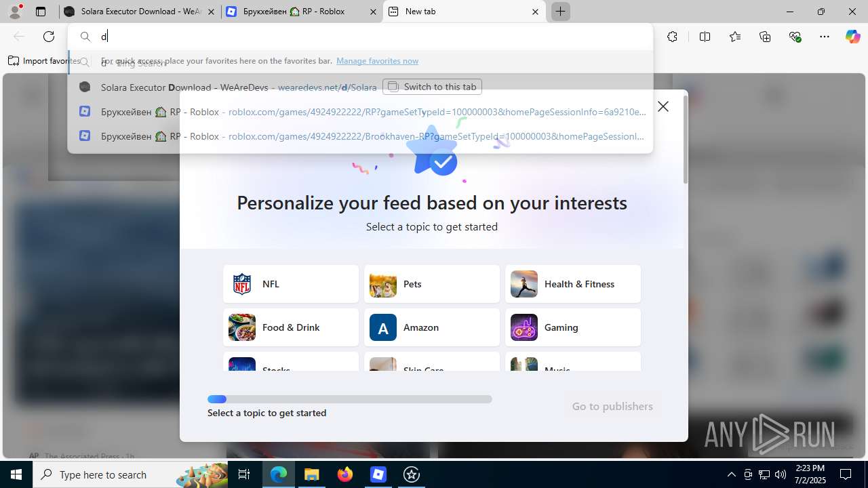This screenshot has width=868, height=488.
Task: Close the Personalize your feed dialog
Action: pyautogui.click(x=663, y=106)
